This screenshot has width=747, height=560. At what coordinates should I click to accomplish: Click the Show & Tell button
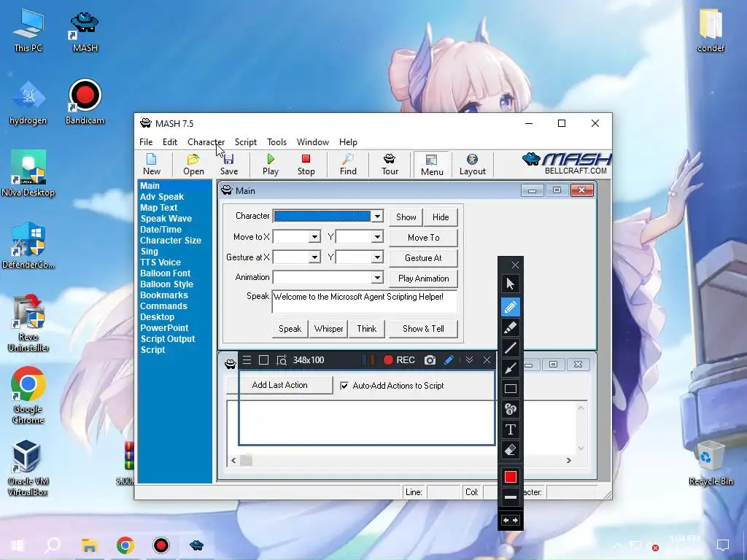pyautogui.click(x=424, y=329)
